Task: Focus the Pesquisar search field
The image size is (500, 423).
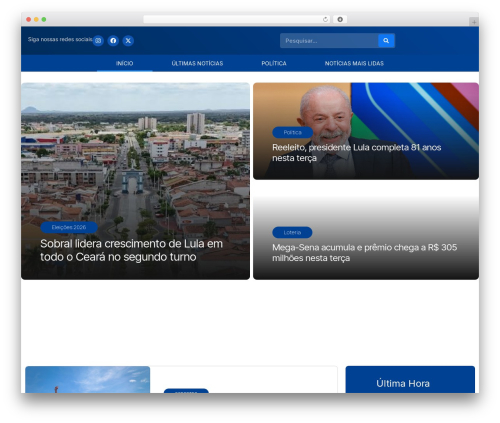Action: [x=329, y=41]
